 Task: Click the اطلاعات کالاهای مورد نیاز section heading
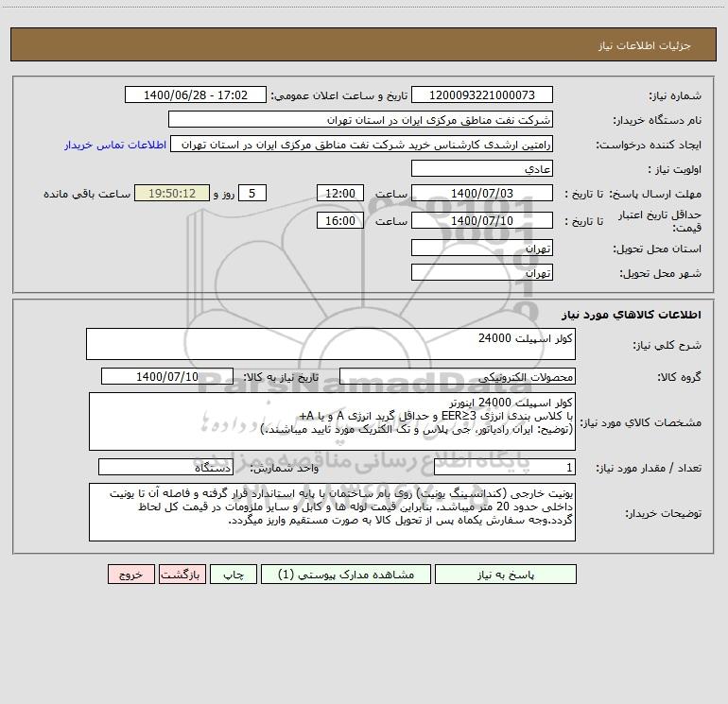click(x=632, y=315)
